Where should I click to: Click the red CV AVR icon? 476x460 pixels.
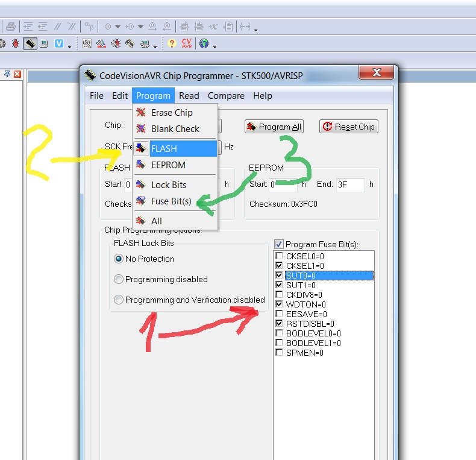[x=186, y=44]
